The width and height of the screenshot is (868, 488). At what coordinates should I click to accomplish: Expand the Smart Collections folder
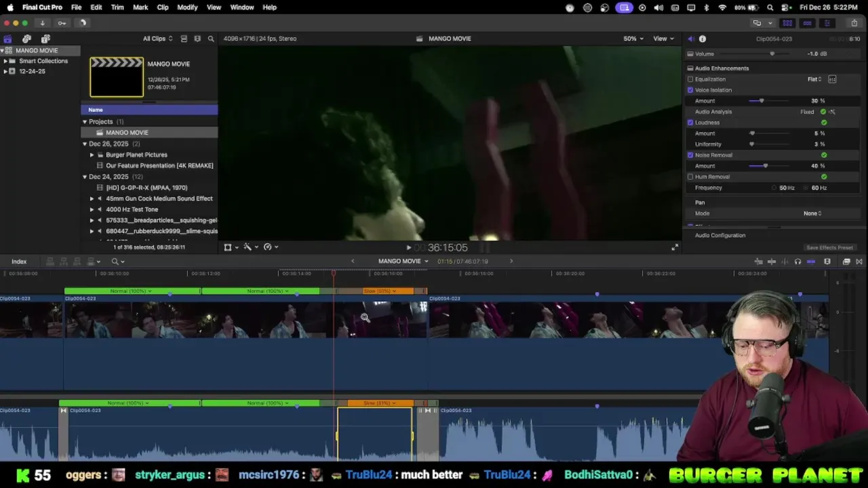[x=5, y=61]
